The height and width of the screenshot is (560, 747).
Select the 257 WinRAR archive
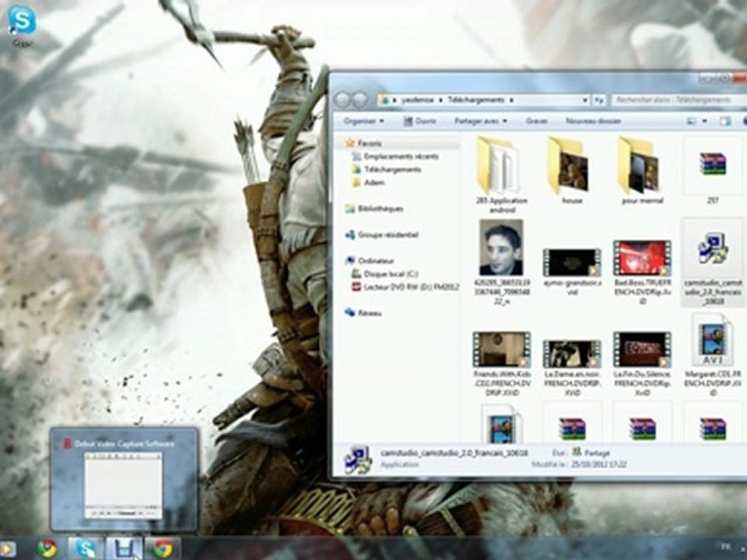click(x=712, y=170)
